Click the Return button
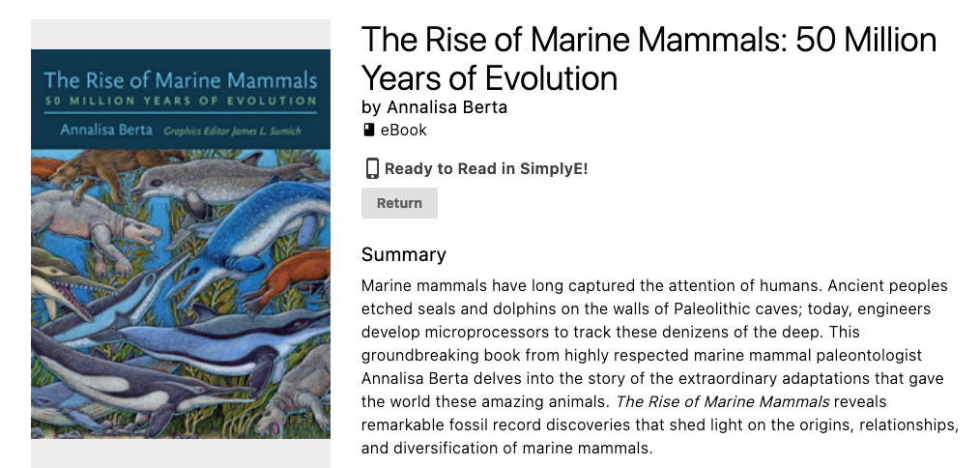980x468 pixels. [x=399, y=203]
